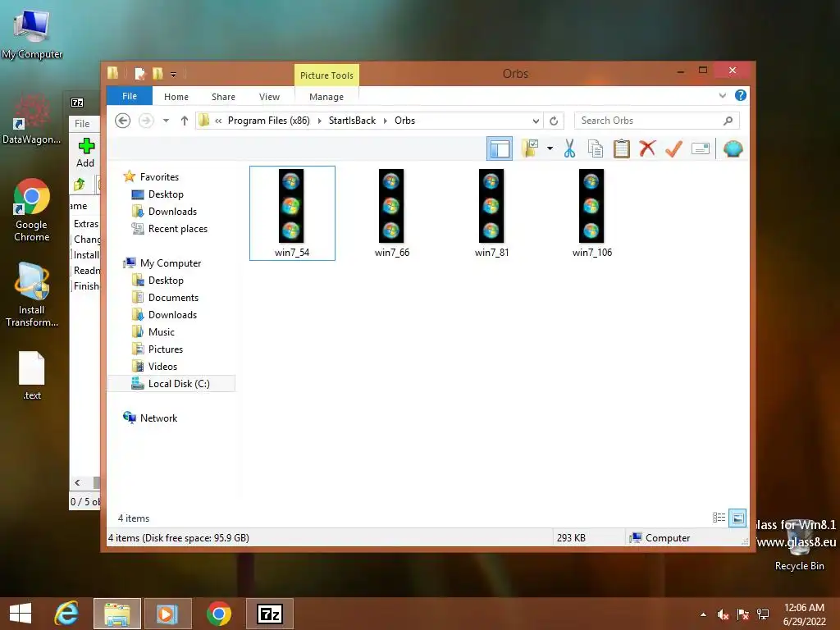Viewport: 840px width, 630px height.
Task: Go back with the back arrow
Action: click(123, 121)
